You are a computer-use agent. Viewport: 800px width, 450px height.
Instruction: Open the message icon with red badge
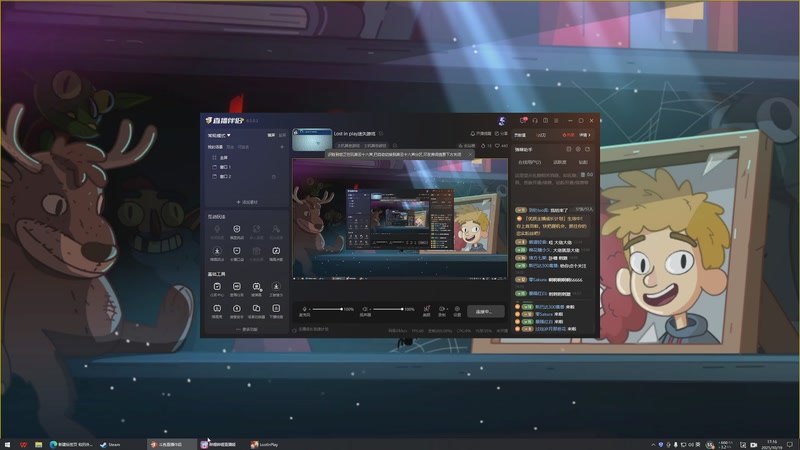(523, 120)
